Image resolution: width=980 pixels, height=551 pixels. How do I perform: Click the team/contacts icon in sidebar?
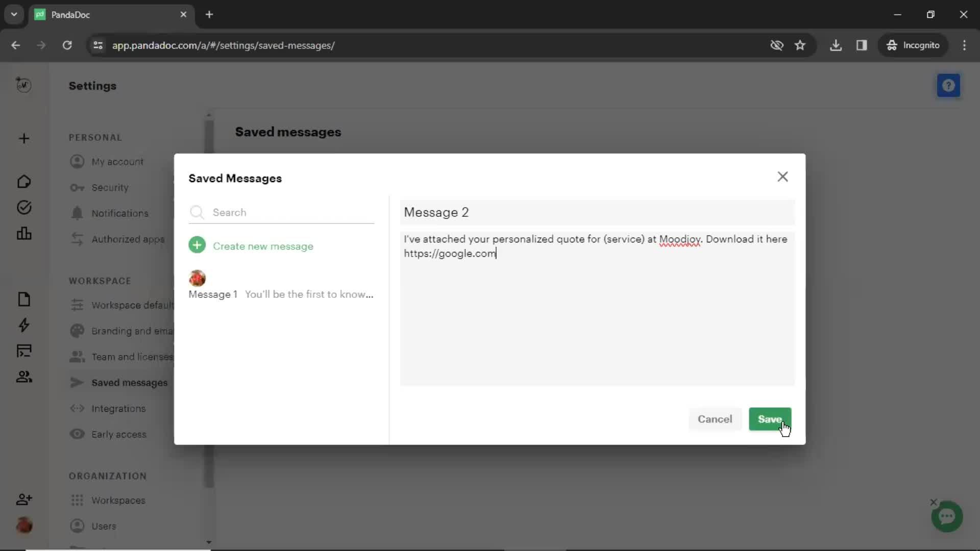[23, 376]
